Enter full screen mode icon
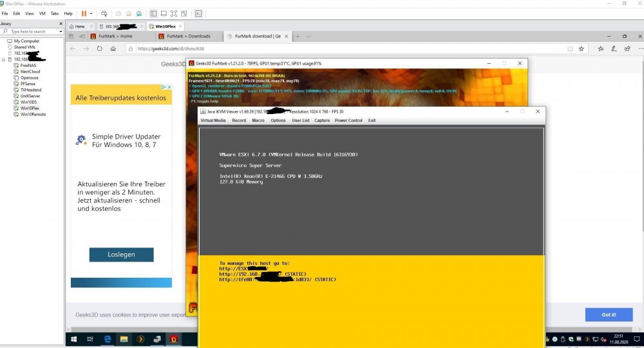The image size is (644, 348). click(174, 14)
